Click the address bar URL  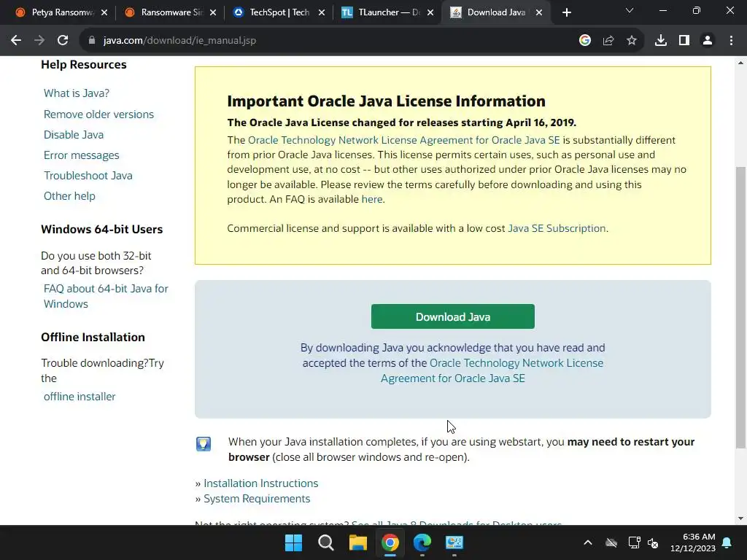click(x=179, y=41)
